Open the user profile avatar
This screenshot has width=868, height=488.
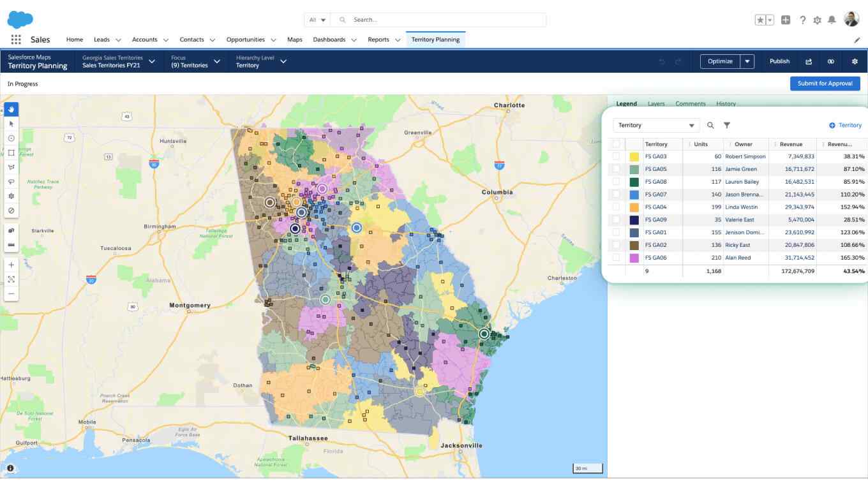click(x=851, y=19)
